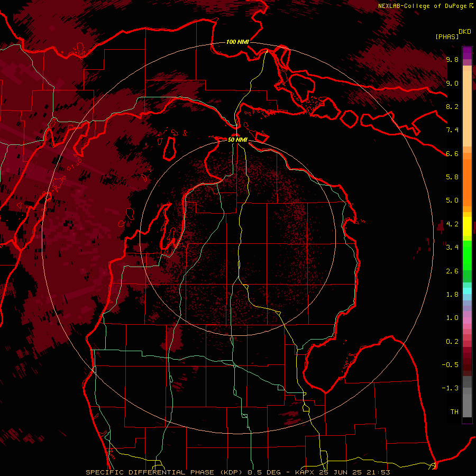Click the purple top segment of color bar

pos(467,53)
